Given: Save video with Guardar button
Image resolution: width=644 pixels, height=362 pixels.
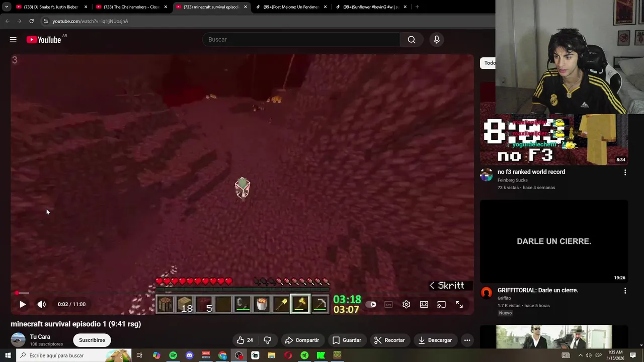Looking at the screenshot, I should (347, 340).
